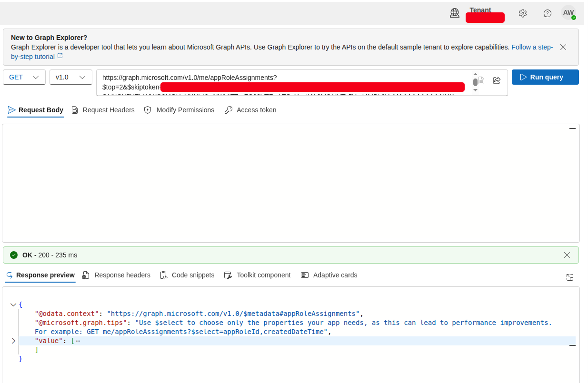Switch to the Request Headers tab
The width and height of the screenshot is (588, 383).
tap(103, 110)
